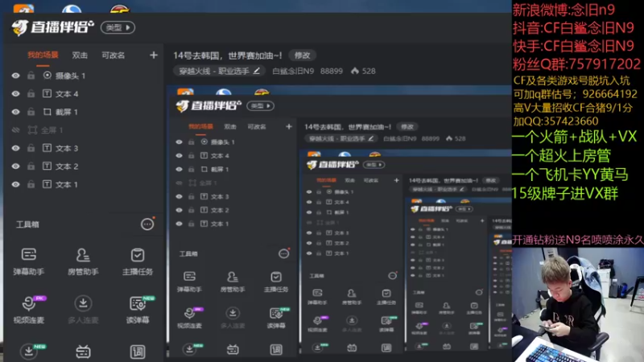This screenshot has width=644, height=362.
Task: Expand the 类型 selector next to logo
Action: click(118, 27)
